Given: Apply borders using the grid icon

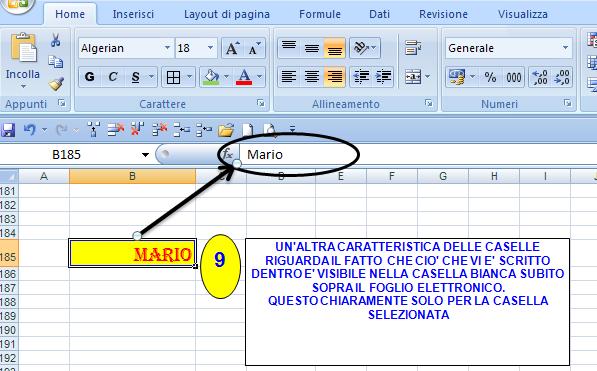Looking at the screenshot, I should click(x=173, y=77).
